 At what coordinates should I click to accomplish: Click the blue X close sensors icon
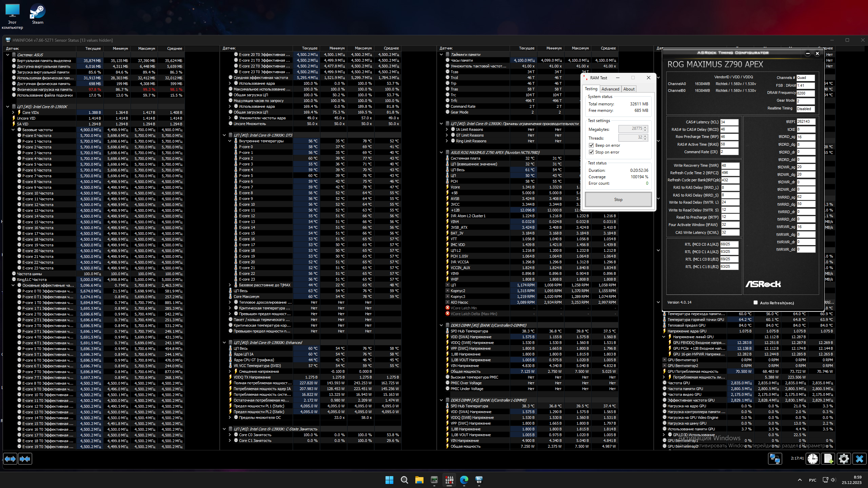tap(859, 459)
